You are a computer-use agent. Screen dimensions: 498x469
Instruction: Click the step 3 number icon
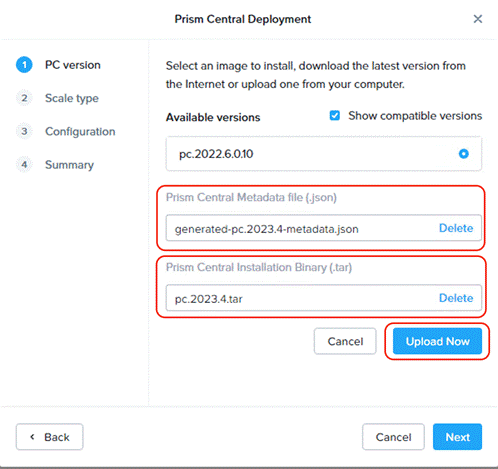(24, 131)
